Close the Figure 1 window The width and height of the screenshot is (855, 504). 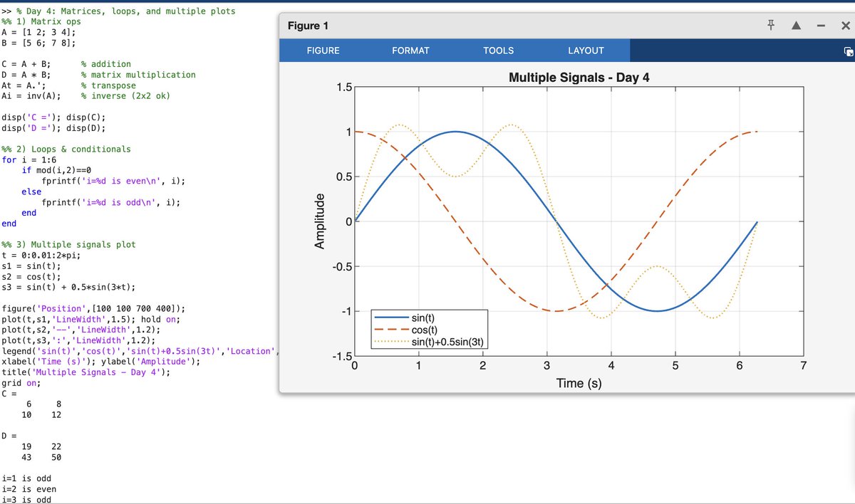pyautogui.click(x=845, y=26)
